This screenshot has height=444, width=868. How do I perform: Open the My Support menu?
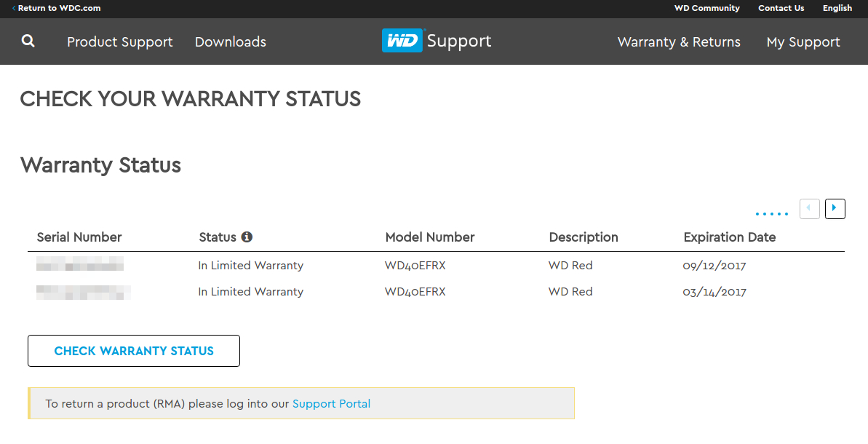pyautogui.click(x=803, y=42)
